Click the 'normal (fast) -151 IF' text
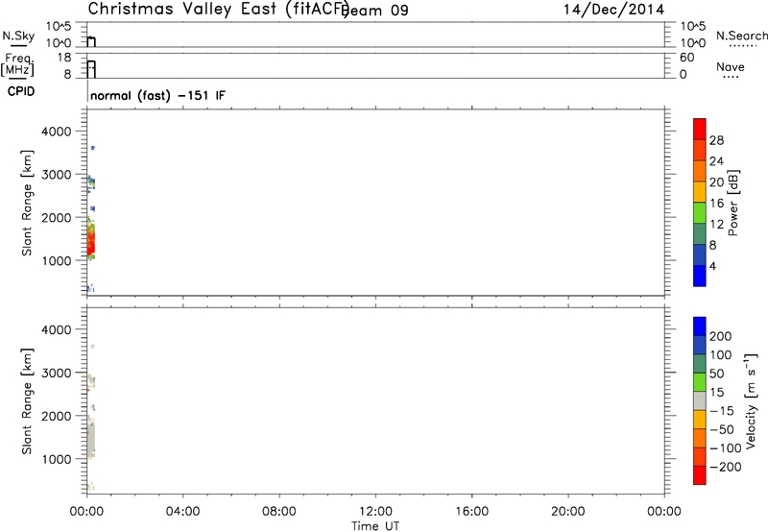The width and height of the screenshot is (768, 532). 157,95
